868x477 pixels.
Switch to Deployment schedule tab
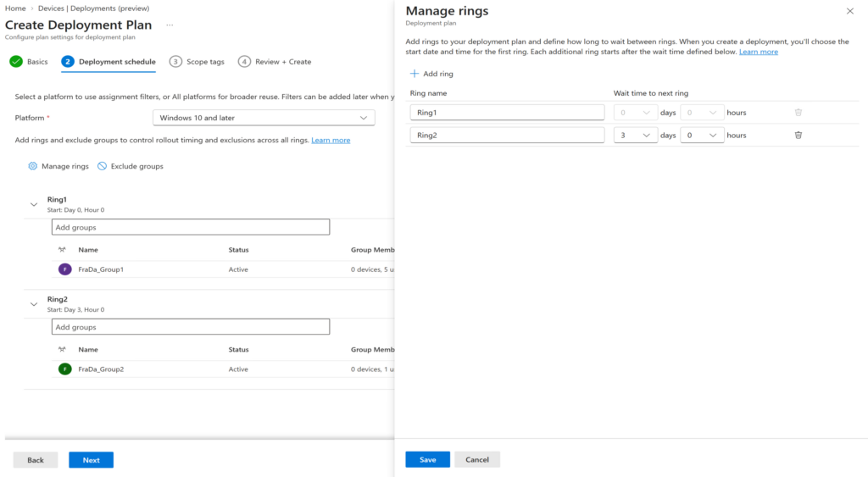click(x=108, y=61)
